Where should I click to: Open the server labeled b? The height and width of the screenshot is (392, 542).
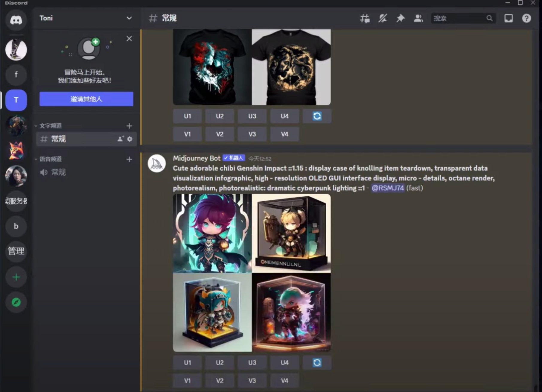(x=16, y=226)
